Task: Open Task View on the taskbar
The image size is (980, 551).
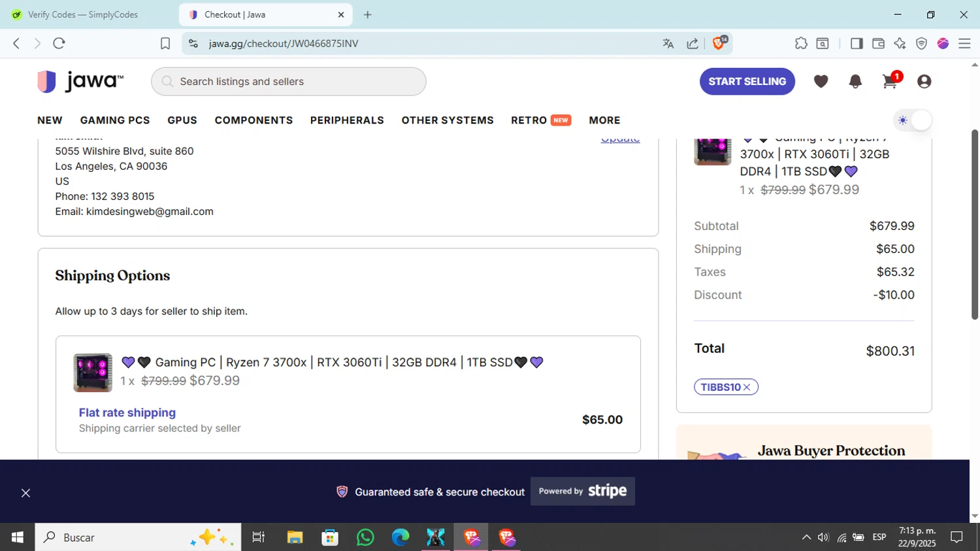Action: click(259, 537)
